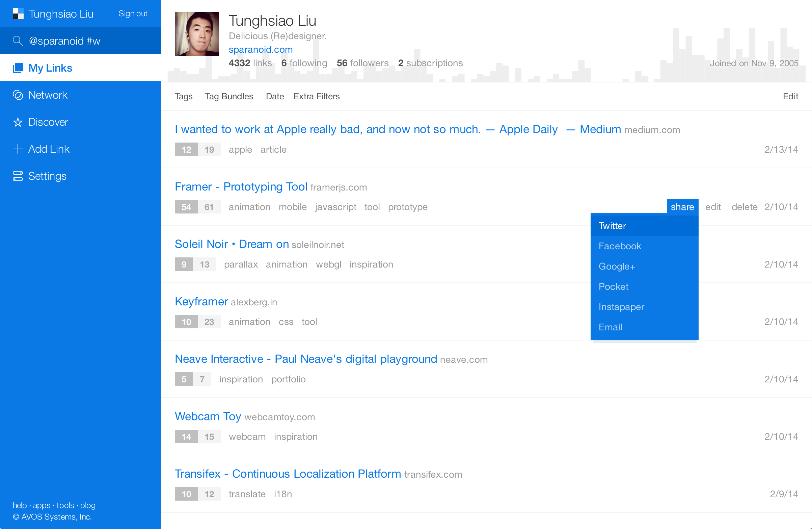
Task: Filter by the apple tag
Action: (240, 150)
